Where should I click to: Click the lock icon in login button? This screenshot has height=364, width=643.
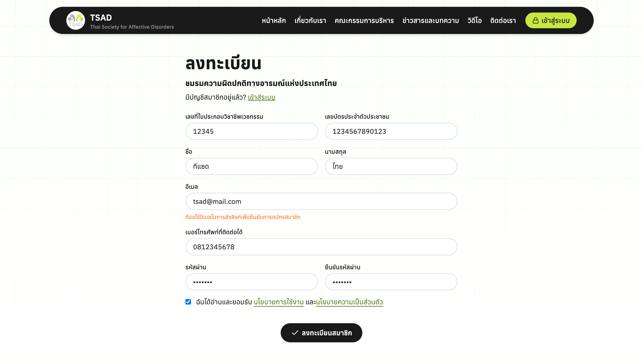pyautogui.click(x=535, y=21)
